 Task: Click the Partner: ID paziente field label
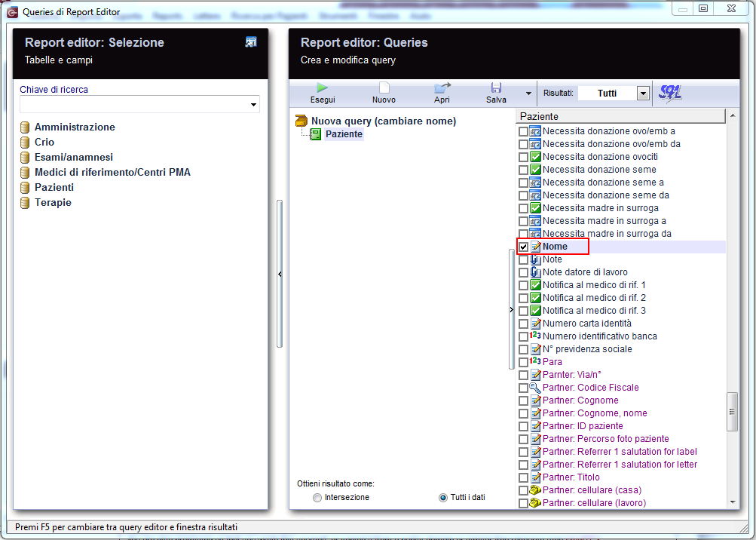pos(583,426)
